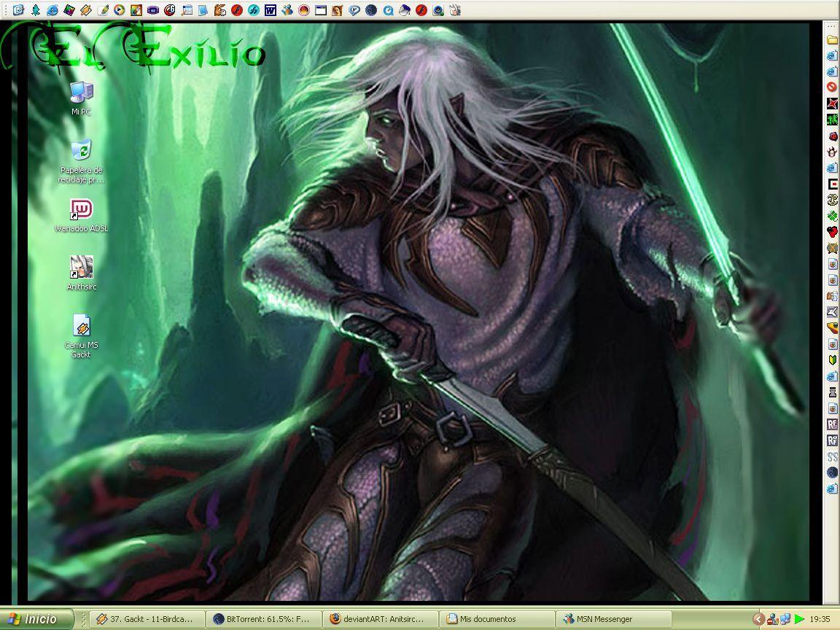Launch eMule from the top toolbar
The image size is (840, 630).
(x=219, y=10)
